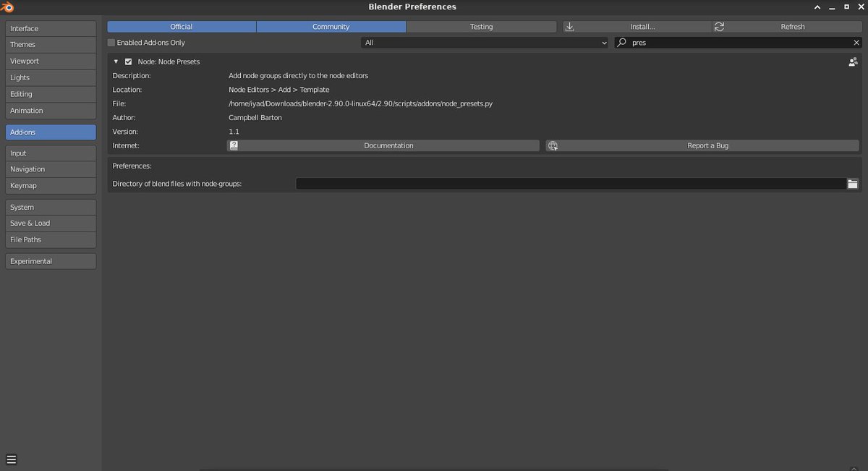Toggle the Testing support level filter
The height and width of the screenshot is (471, 868).
(481, 27)
